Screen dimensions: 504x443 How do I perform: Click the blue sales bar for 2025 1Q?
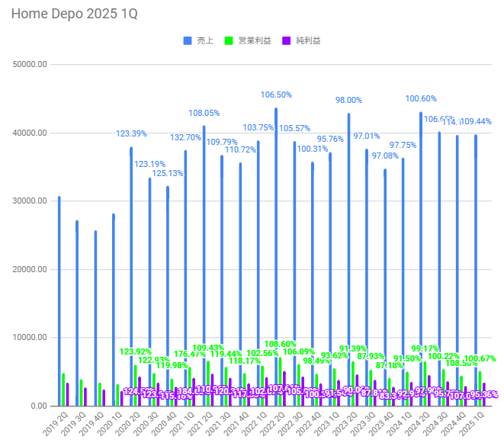point(476,270)
